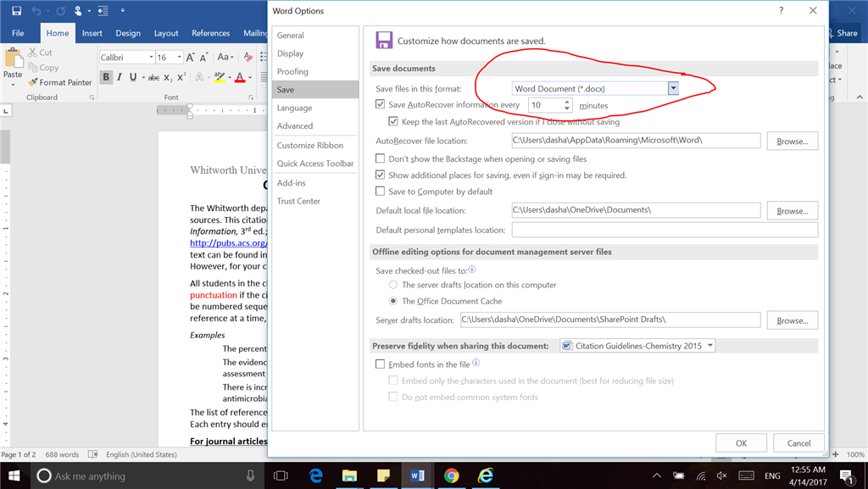Open the File tab
The image size is (868, 489).
point(18,33)
